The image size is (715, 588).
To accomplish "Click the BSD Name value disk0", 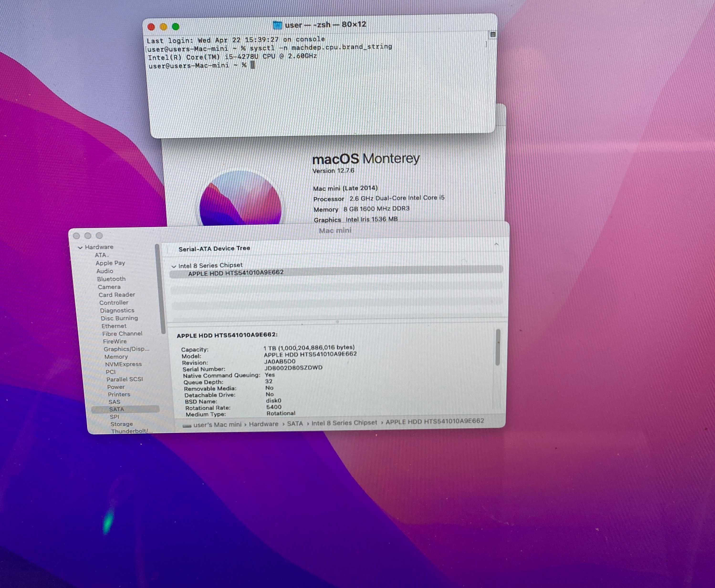I will click(274, 401).
